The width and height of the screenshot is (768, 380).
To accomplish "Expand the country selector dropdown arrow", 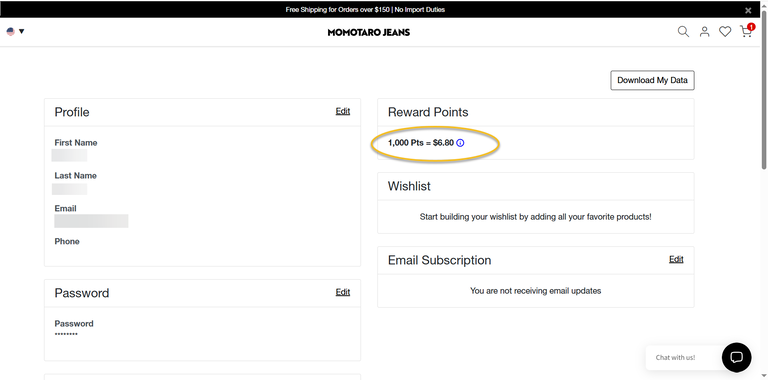I will 22,32.
